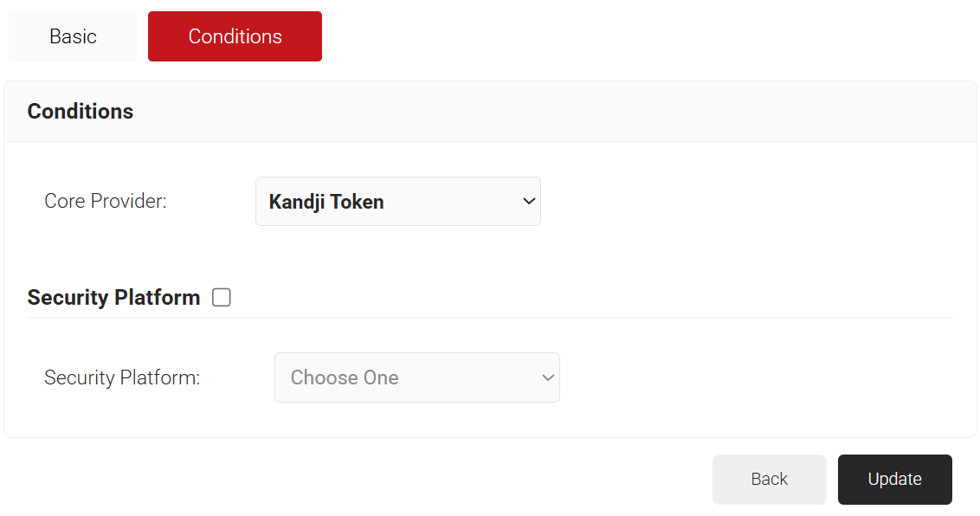Select the red Conditions tab
Screen dimensions: 980x516
(235, 36)
